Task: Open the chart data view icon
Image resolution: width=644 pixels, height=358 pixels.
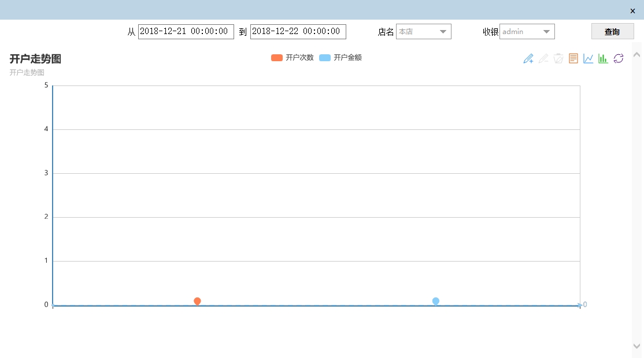Action: click(x=573, y=58)
